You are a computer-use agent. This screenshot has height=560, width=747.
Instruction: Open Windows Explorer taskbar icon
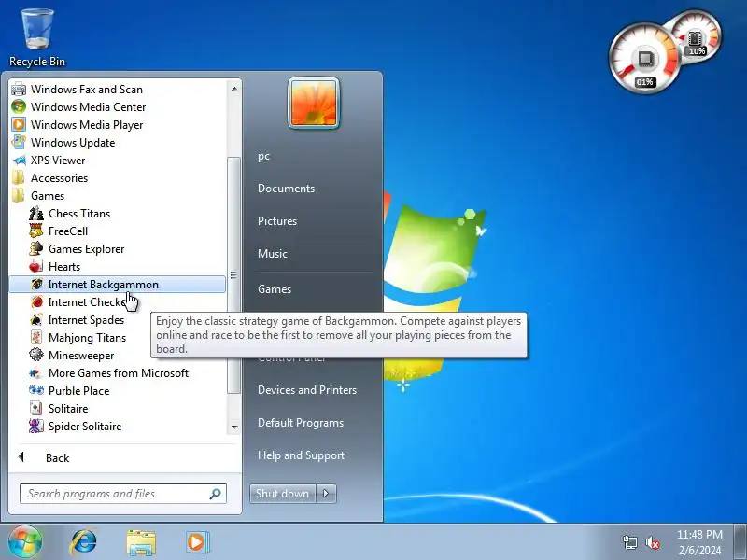tap(141, 542)
